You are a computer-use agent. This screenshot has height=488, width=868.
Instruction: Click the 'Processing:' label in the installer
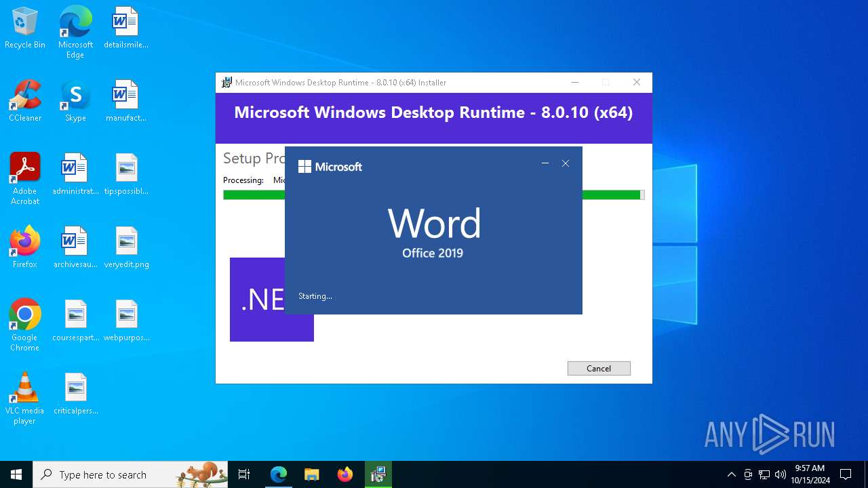click(243, 180)
